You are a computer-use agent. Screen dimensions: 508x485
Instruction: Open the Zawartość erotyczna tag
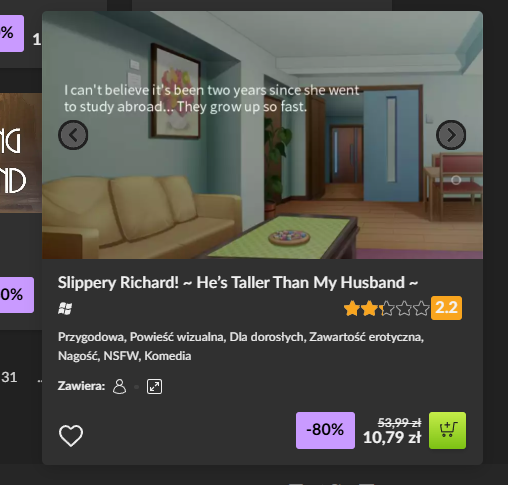(365, 337)
